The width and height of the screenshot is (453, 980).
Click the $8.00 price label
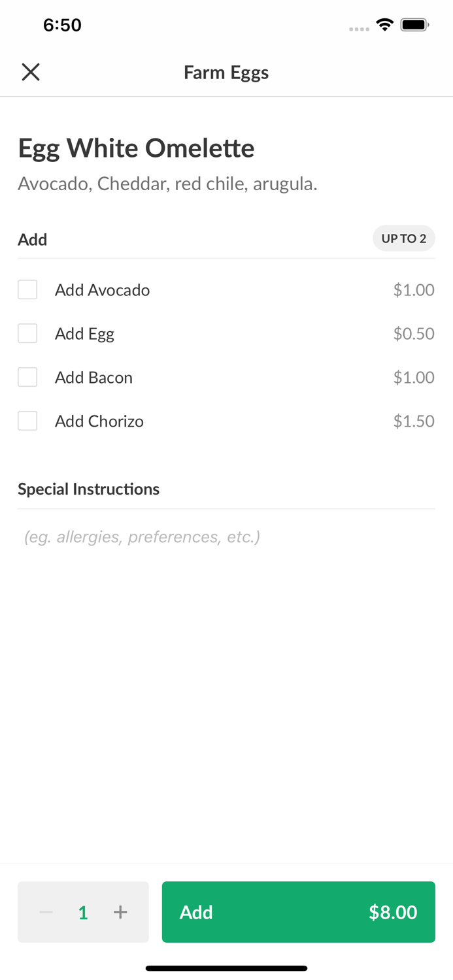pos(393,912)
